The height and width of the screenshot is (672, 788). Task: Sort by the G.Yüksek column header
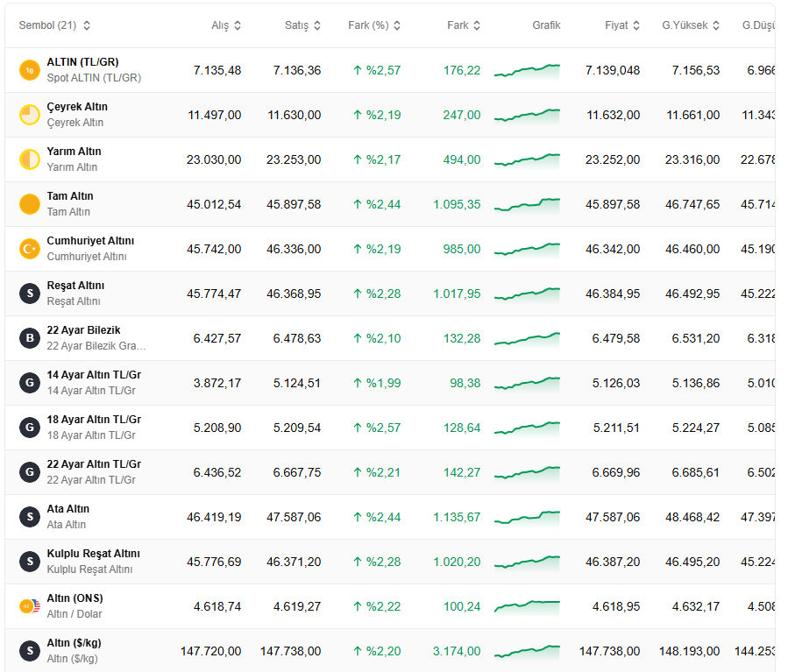click(691, 25)
